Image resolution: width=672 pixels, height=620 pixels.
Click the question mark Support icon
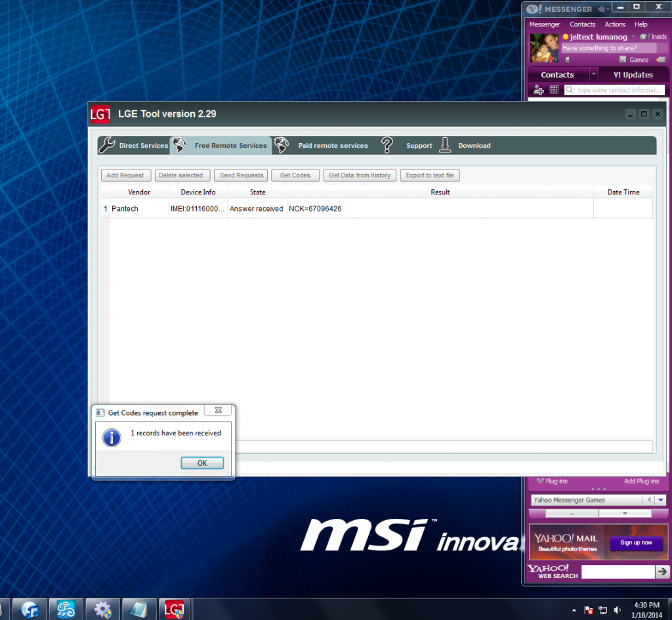(387, 145)
